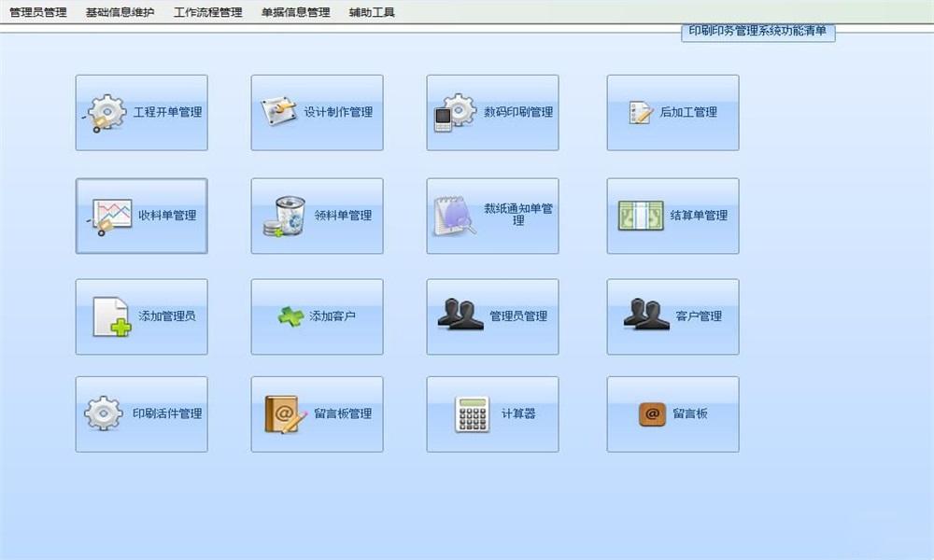Expand the 辅助工具 menu
934x560 pixels.
(x=372, y=13)
